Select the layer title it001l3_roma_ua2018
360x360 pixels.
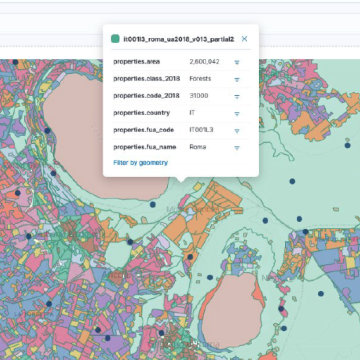[x=179, y=39]
